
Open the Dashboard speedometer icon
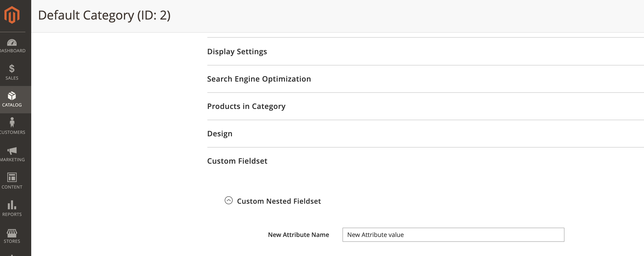click(12, 43)
